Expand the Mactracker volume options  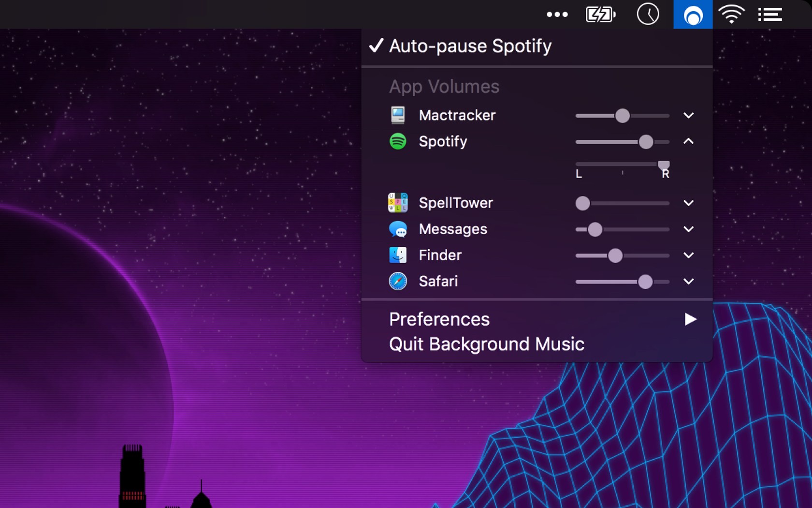pos(688,115)
